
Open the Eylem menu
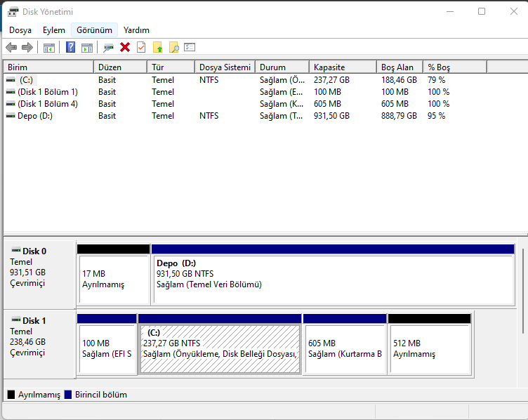54,30
